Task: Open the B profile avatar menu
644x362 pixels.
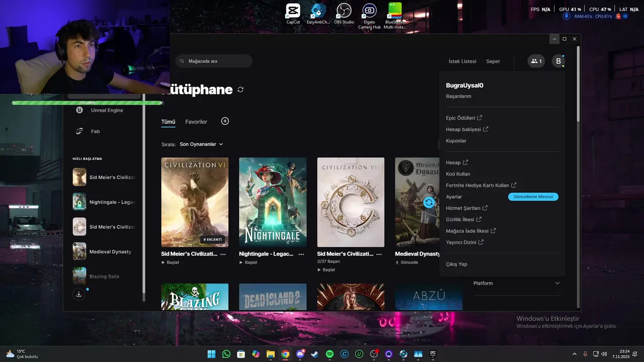Action: (558, 61)
